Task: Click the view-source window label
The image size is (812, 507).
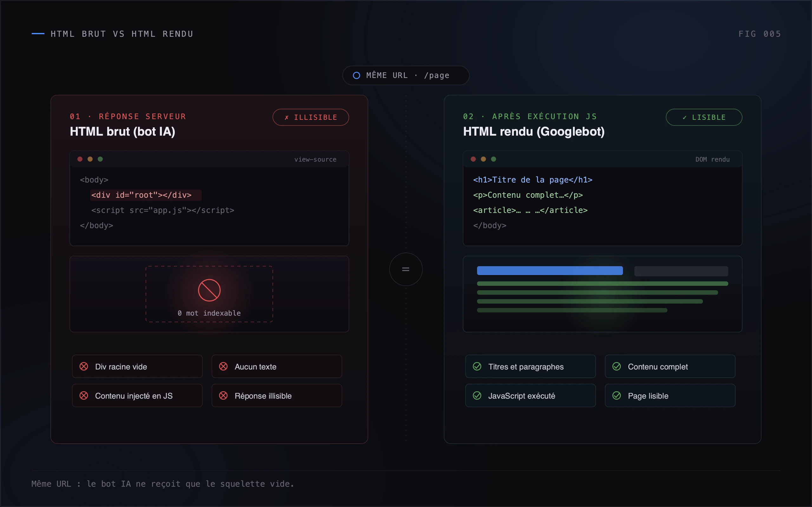Action: tap(315, 160)
